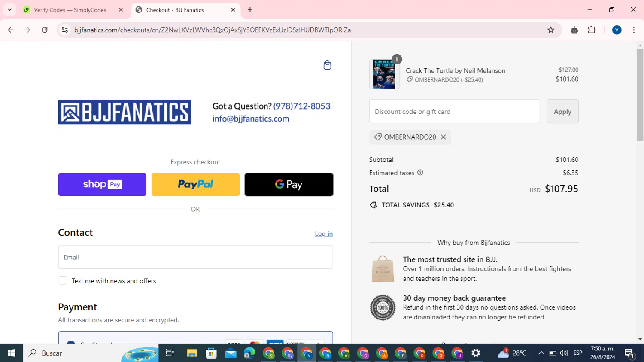The width and height of the screenshot is (644, 362).
Task: Open the info@bjjfanatics.com email link
Action: coord(251,119)
